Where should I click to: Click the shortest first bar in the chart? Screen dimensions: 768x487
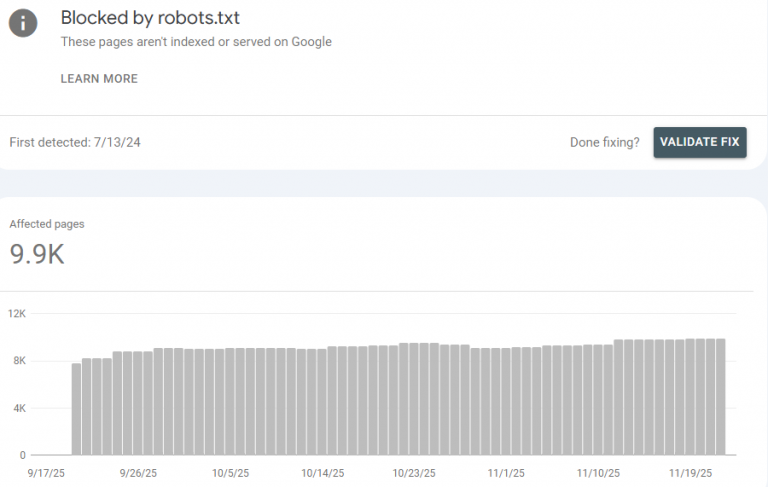76,408
